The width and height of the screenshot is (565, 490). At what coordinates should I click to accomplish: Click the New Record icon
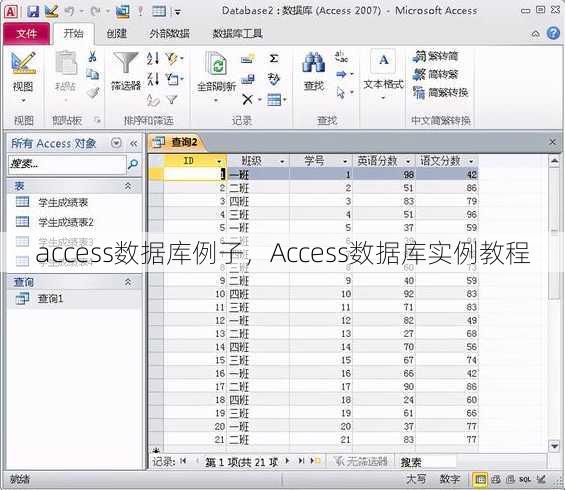point(248,58)
